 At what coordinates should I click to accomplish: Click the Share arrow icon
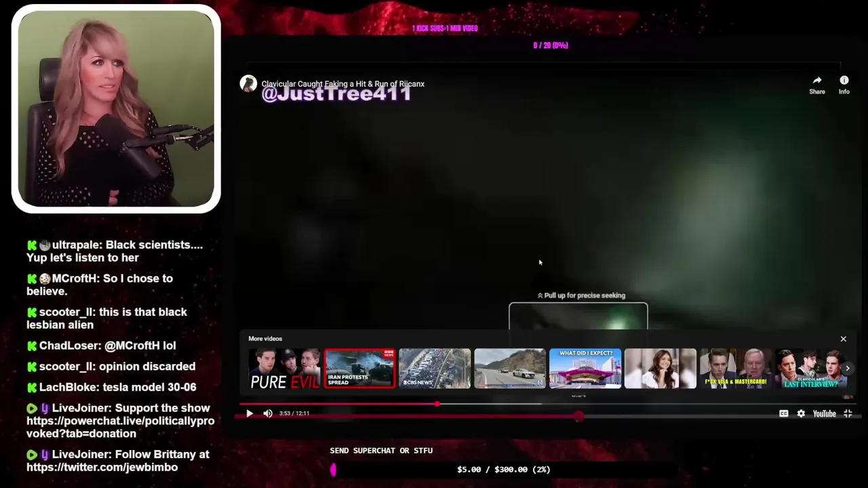pyautogui.click(x=817, y=81)
